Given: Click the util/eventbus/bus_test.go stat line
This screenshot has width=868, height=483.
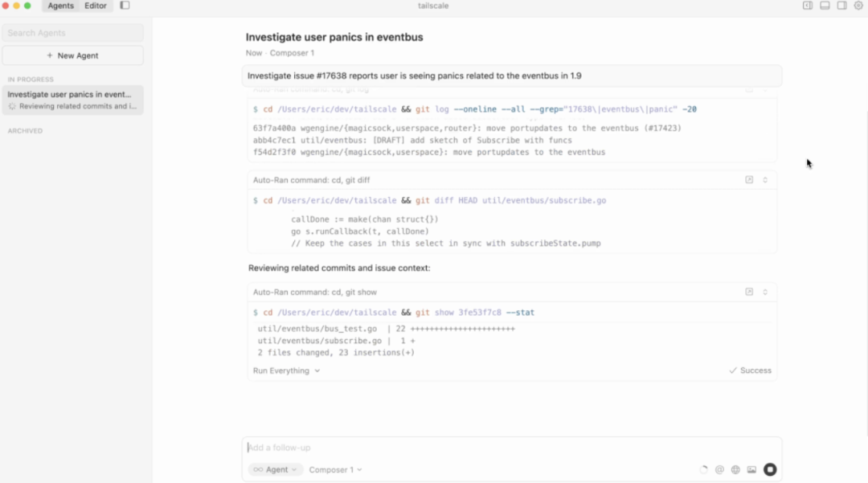Looking at the screenshot, I should [386, 329].
